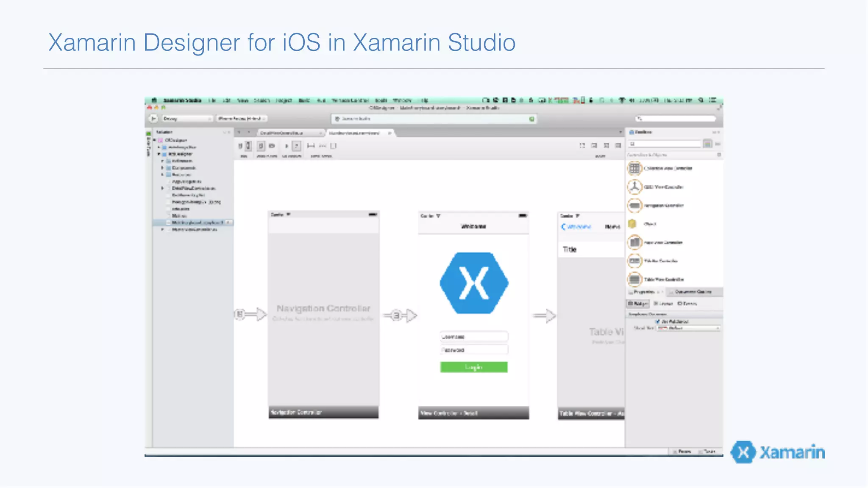Click the Username text field on canvas
Screen dimensions: 868x488
pyautogui.click(x=474, y=337)
